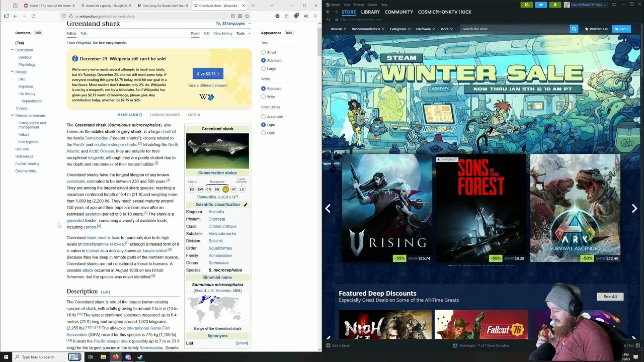Open the Steam Wishlist link
The image size is (644, 362).
[596, 29]
